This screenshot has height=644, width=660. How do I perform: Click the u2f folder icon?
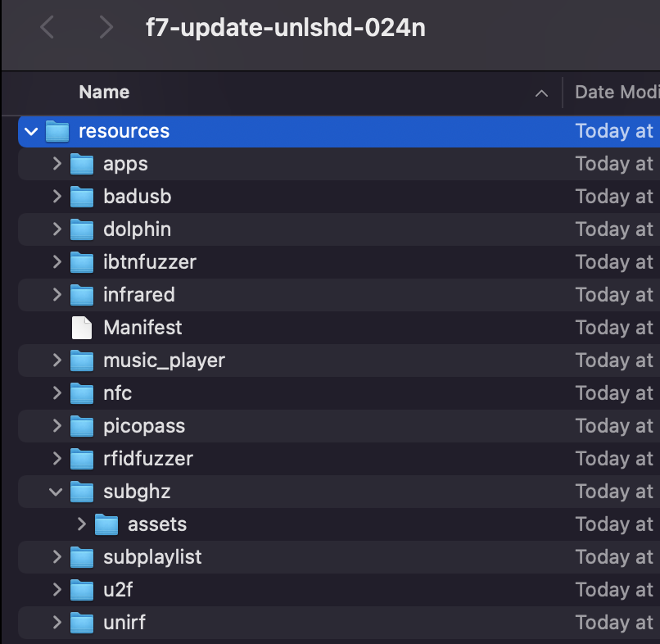(83, 590)
